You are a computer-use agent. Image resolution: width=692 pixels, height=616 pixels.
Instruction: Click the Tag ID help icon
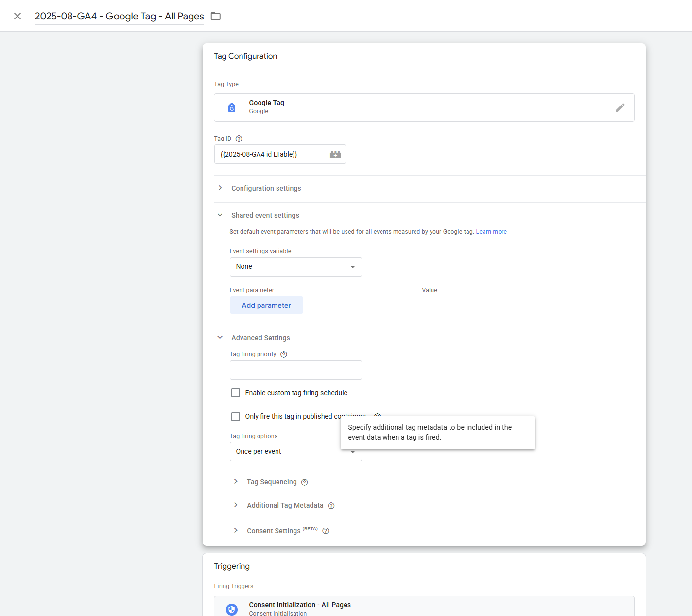239,139
